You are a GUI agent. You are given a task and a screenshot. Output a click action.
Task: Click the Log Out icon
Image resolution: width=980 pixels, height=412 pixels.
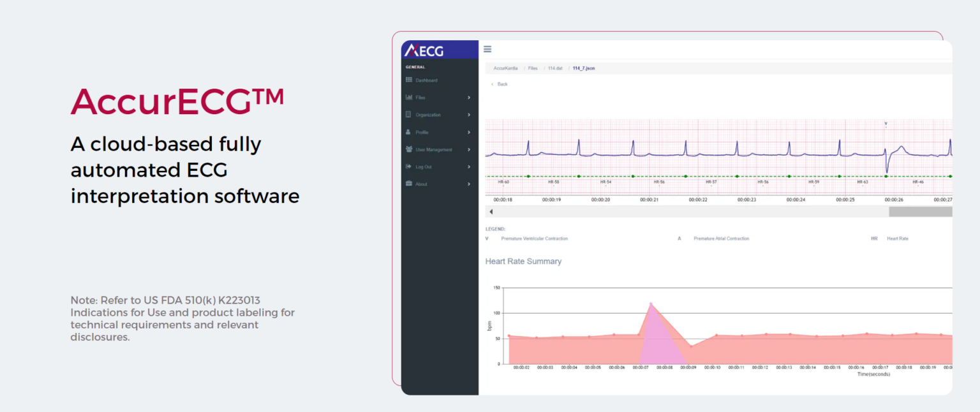[408, 166]
